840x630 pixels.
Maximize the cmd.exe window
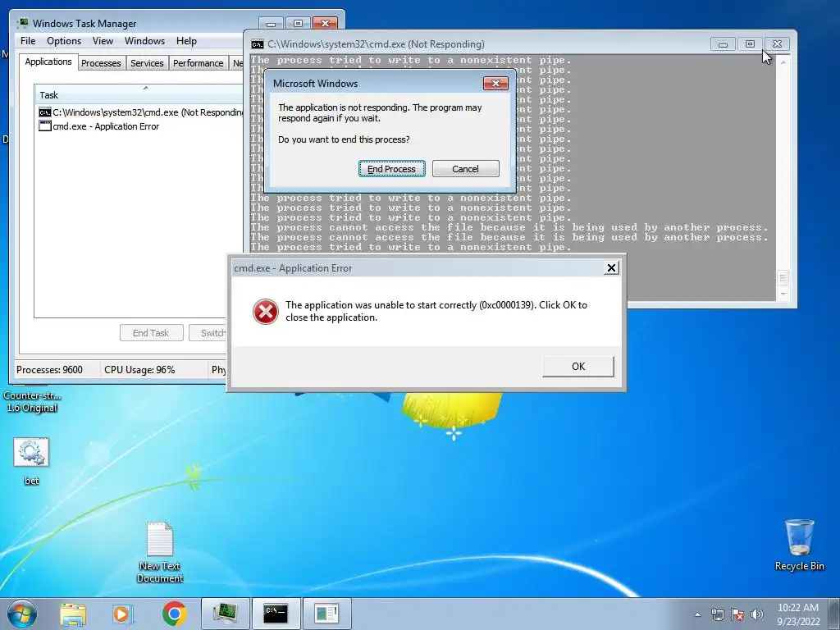[750, 44]
